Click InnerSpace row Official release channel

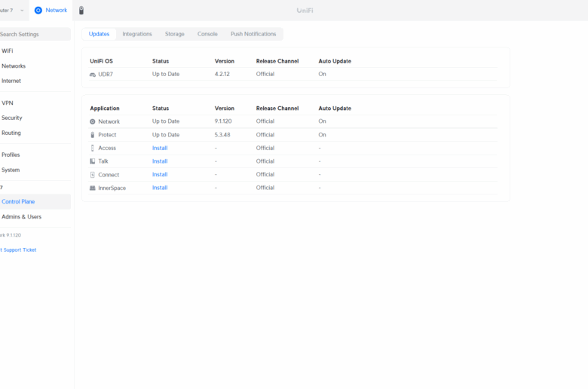point(265,188)
